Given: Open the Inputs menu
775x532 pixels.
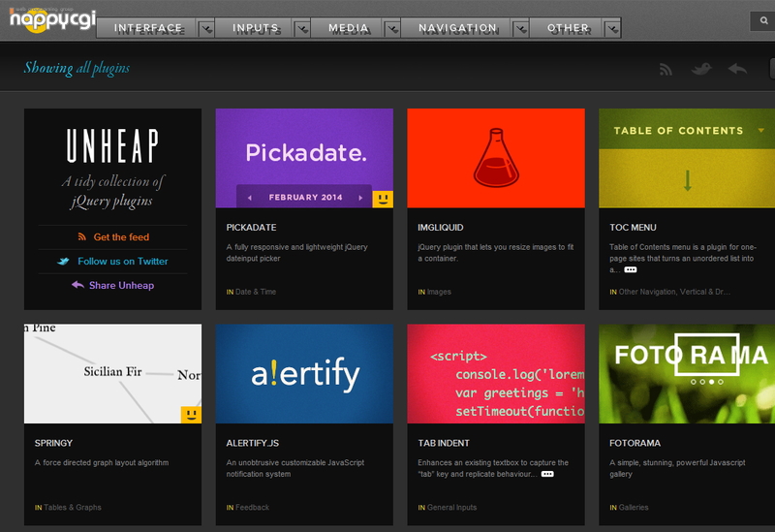Looking at the screenshot, I should (x=255, y=28).
